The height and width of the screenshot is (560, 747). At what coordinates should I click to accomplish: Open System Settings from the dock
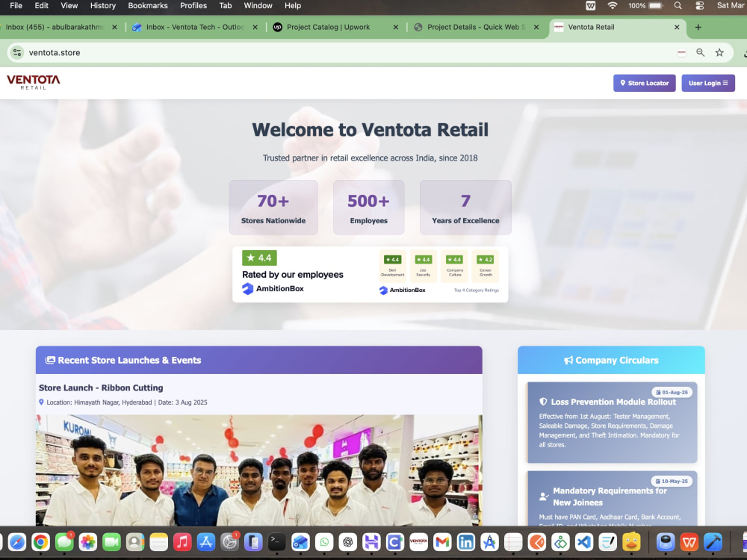(229, 542)
